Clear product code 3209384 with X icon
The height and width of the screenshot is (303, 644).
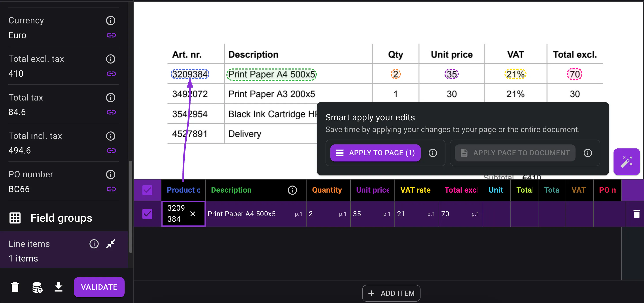[x=193, y=214]
